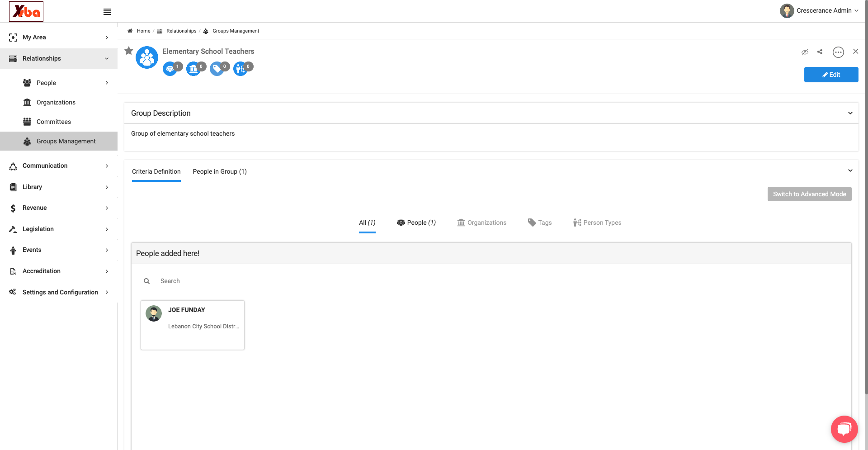
Task: Click the hamburger menu icon
Action: point(107,12)
